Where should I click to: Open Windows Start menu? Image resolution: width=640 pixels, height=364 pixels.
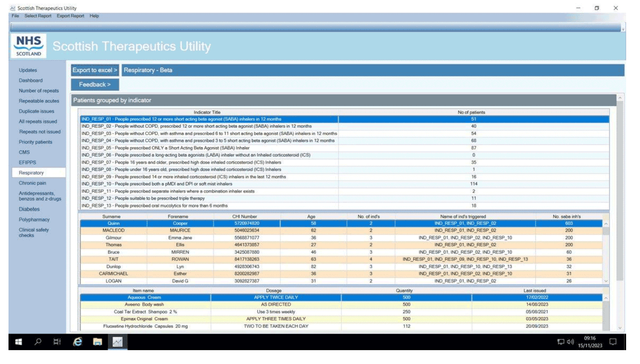pyautogui.click(x=18, y=342)
